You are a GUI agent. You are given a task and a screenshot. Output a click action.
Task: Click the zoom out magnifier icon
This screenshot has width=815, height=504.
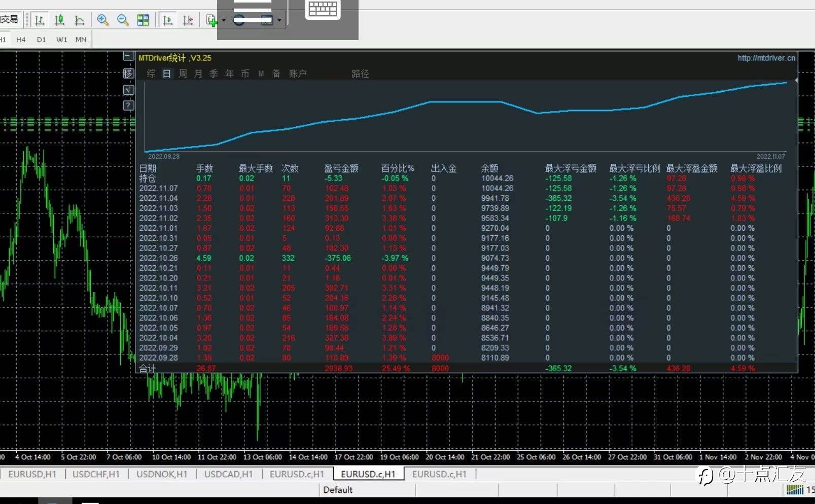(x=123, y=20)
